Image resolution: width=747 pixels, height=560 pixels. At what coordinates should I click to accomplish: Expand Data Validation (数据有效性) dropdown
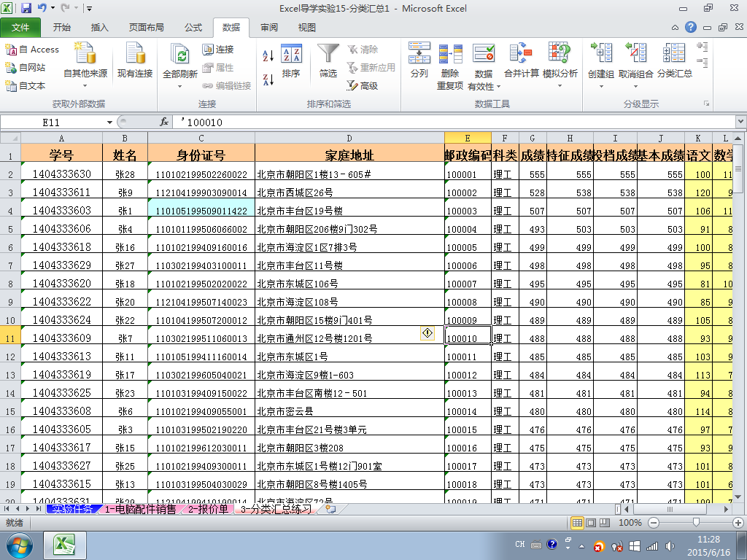(499, 86)
